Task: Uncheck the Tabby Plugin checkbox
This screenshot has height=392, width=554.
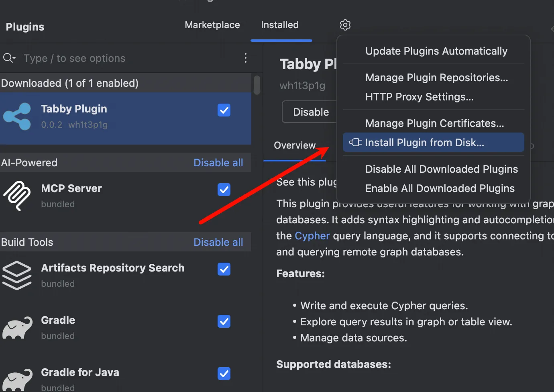Action: coord(224,110)
